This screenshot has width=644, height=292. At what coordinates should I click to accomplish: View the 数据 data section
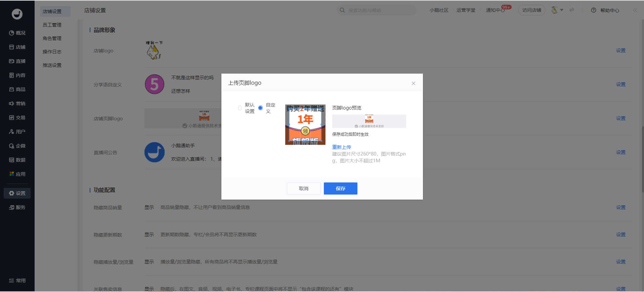(x=17, y=160)
